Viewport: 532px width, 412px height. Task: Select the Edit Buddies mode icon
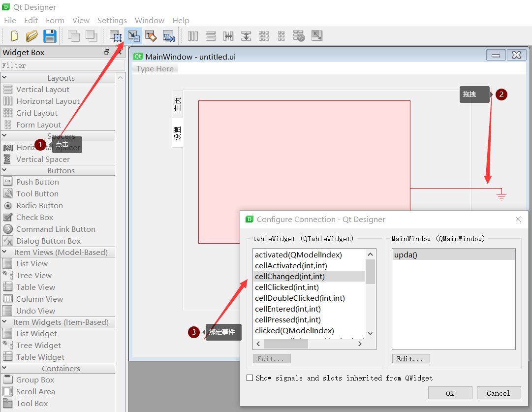151,36
